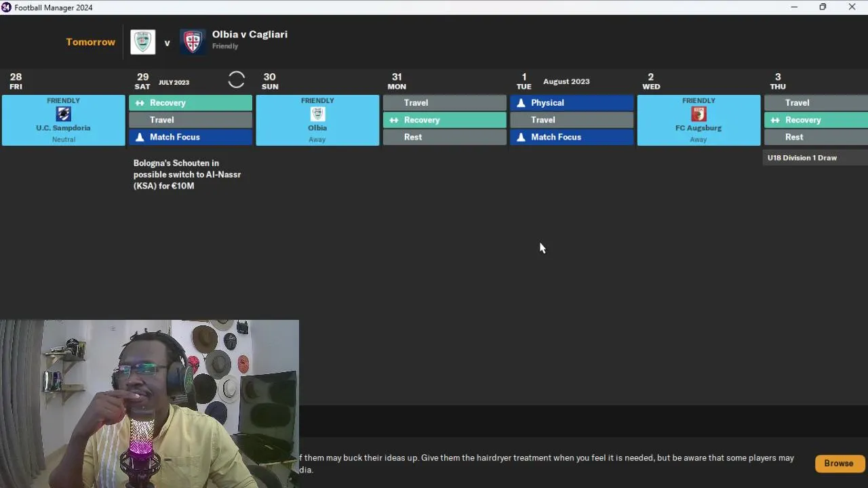The image size is (868, 488).
Task: Click the Tomorrow label in the header
Action: pyautogui.click(x=90, y=42)
